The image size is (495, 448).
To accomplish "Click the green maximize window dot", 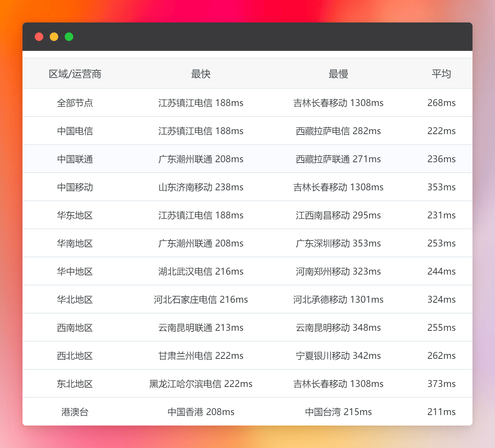I will [69, 37].
